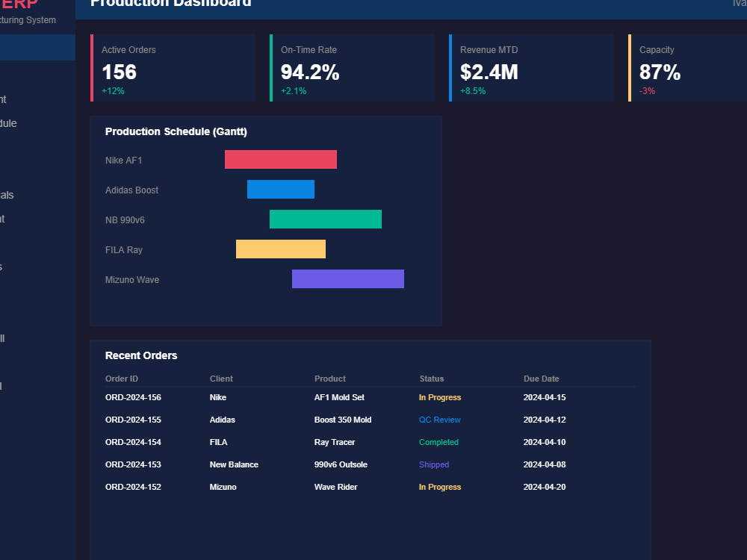Click the Mizuno Wave schedule label

(x=132, y=280)
